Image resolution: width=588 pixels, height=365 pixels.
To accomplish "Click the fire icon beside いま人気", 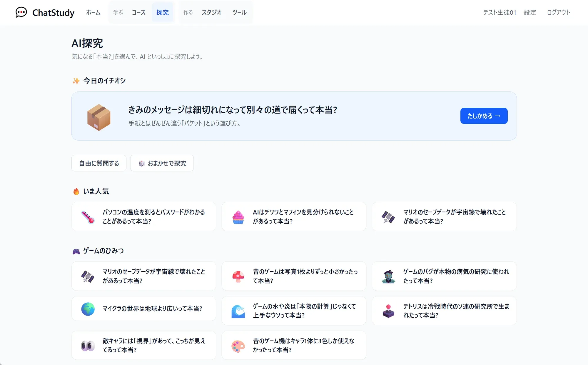I will (x=76, y=191).
